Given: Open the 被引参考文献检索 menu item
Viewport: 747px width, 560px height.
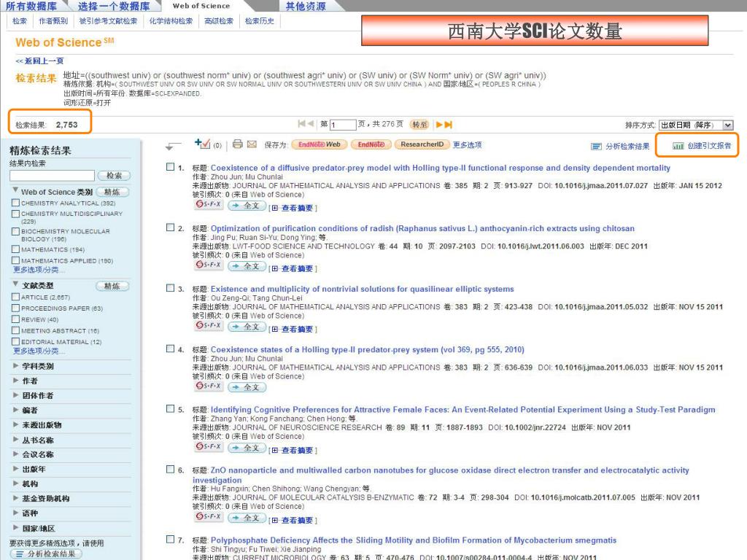Looking at the screenshot, I should (108, 21).
